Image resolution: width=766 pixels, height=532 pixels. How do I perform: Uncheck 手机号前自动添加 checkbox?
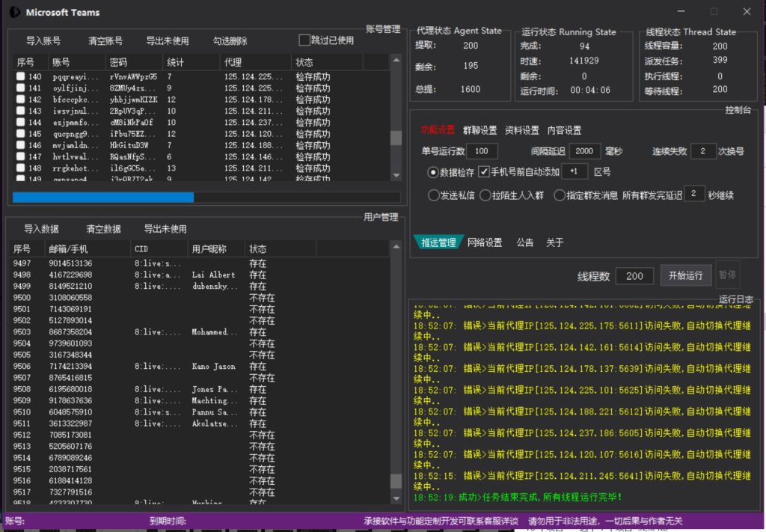click(484, 172)
